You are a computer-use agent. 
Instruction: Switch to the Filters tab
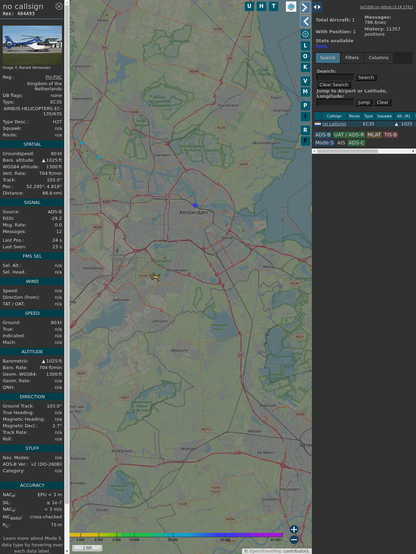coord(352,58)
